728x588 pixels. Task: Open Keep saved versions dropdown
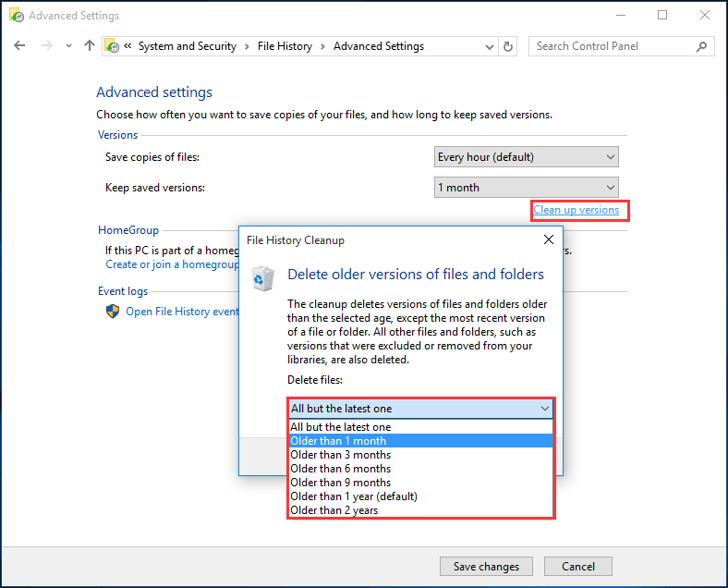click(x=526, y=188)
